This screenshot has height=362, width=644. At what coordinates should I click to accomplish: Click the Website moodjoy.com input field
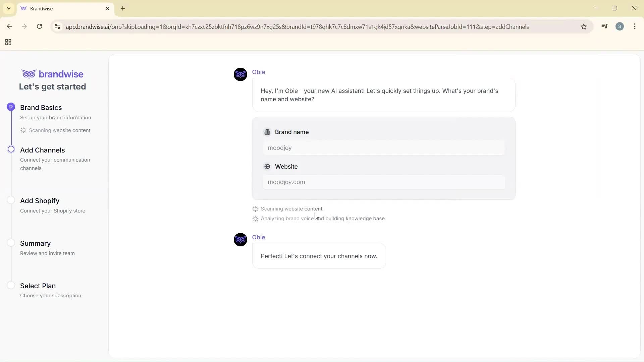pyautogui.click(x=384, y=182)
